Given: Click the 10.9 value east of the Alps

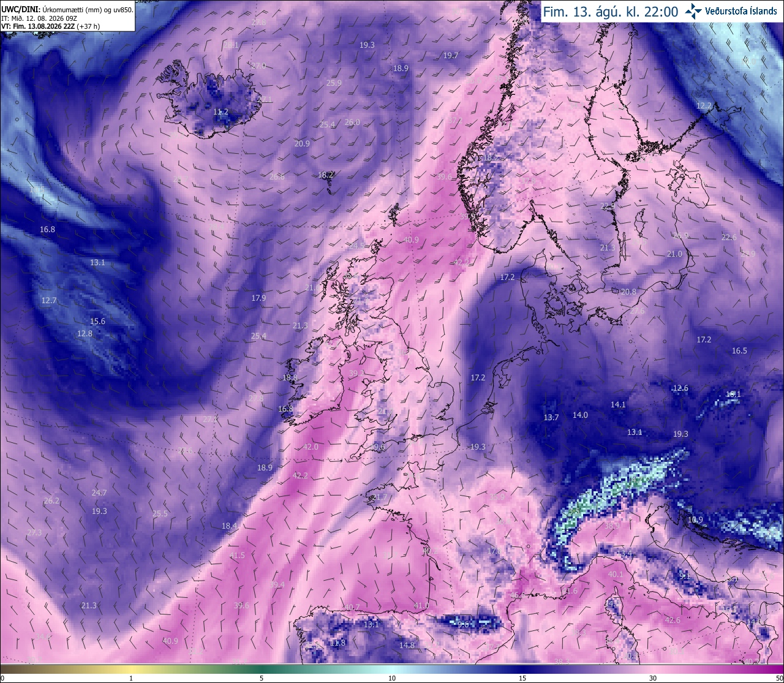Looking at the screenshot, I should point(695,520).
